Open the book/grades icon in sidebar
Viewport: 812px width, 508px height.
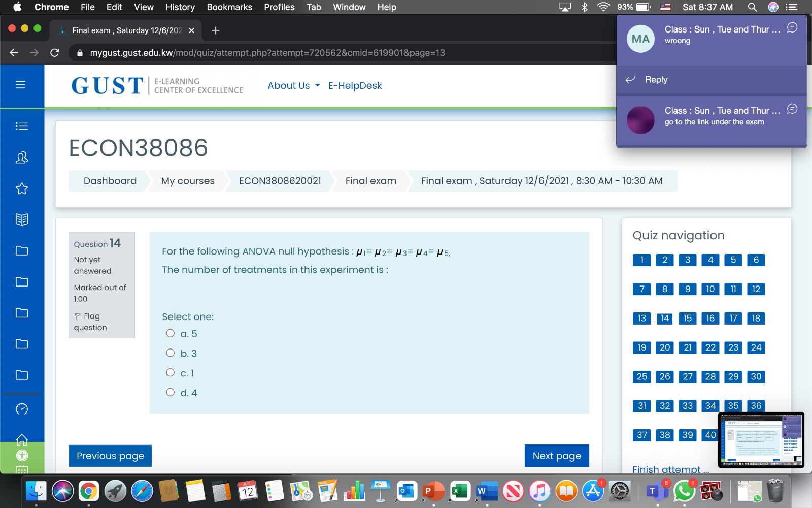point(21,219)
